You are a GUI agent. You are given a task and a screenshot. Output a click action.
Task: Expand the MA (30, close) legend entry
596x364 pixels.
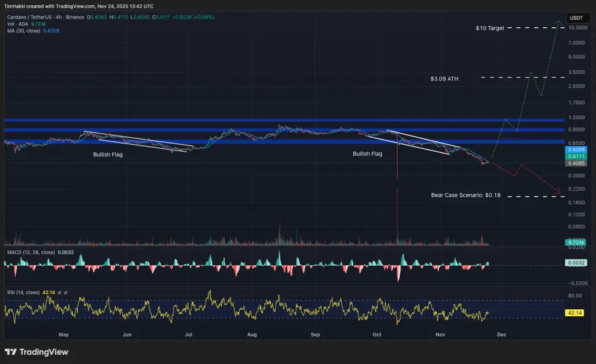click(x=23, y=31)
